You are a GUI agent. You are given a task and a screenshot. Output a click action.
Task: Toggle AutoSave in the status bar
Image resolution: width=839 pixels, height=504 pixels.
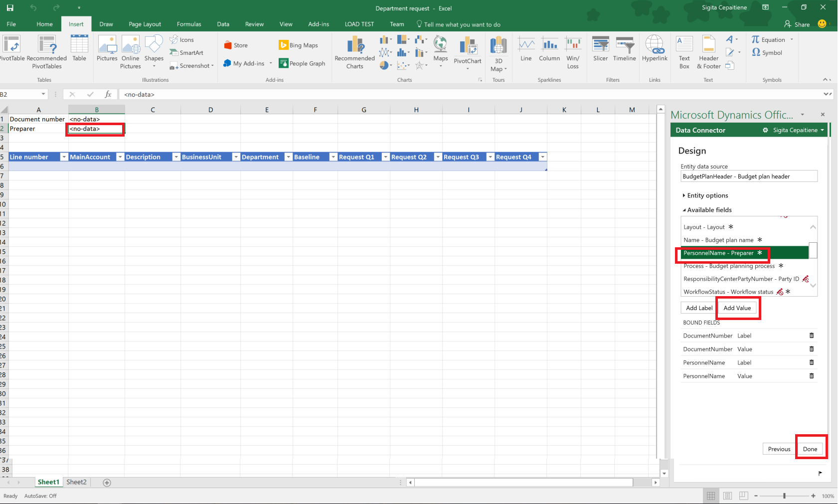[x=40, y=496]
